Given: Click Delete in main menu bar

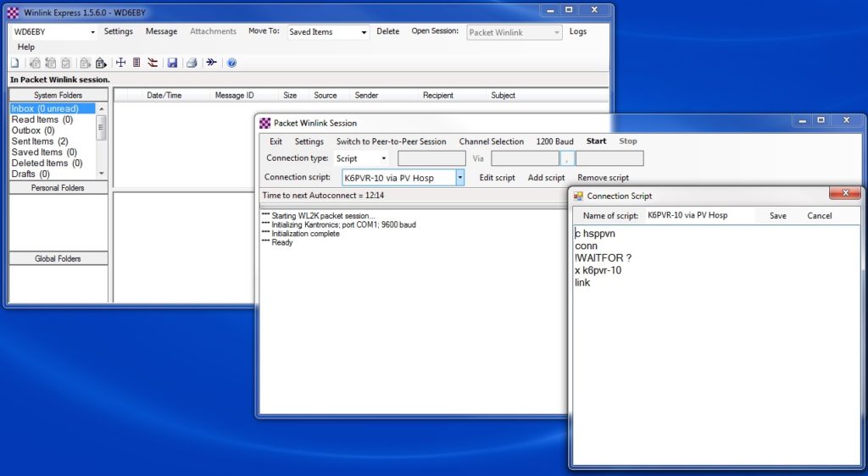Looking at the screenshot, I should (x=388, y=31).
